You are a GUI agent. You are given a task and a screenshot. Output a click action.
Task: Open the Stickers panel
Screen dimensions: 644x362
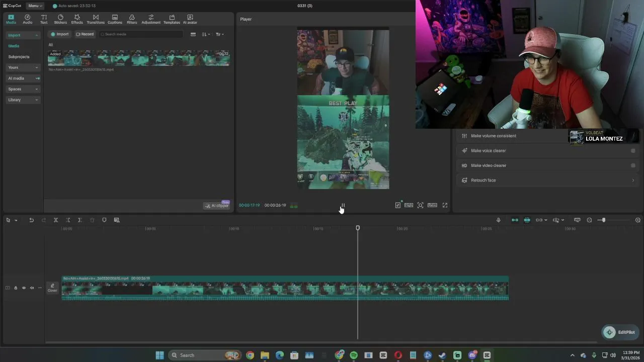click(60, 19)
